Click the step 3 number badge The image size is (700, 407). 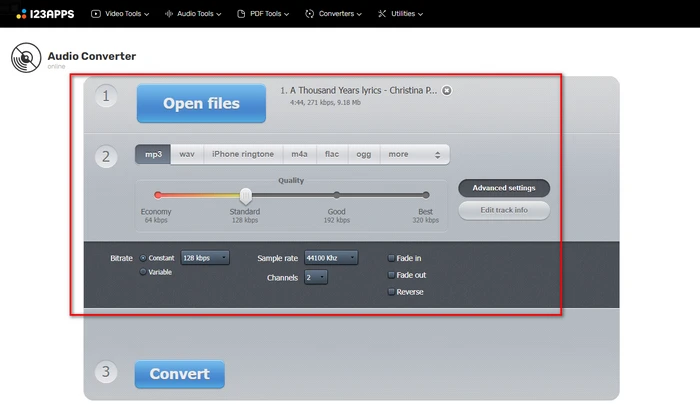click(107, 372)
